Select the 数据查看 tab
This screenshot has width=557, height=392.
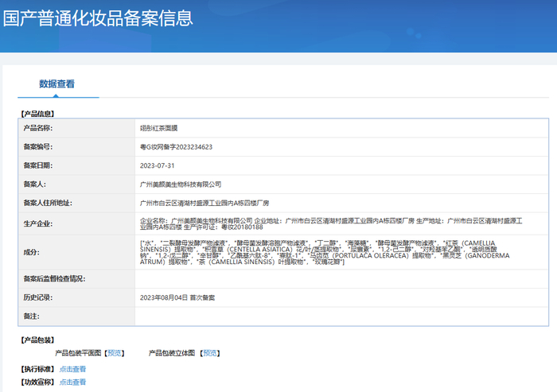coord(56,84)
